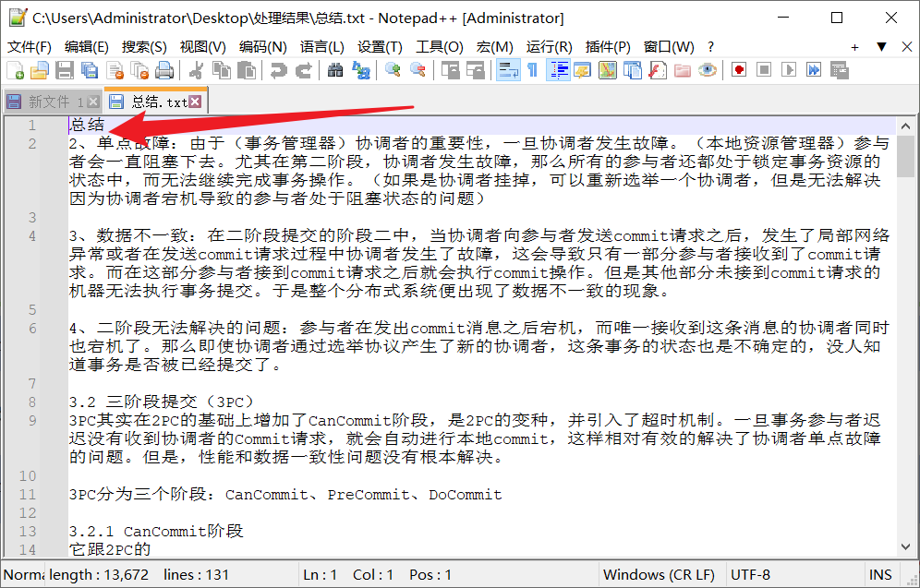Open Replace dialog from toolbar icon

360,70
